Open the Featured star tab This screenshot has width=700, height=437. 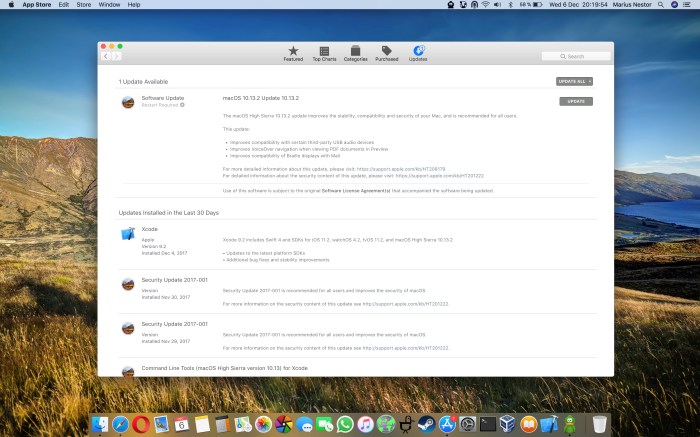[x=293, y=53]
